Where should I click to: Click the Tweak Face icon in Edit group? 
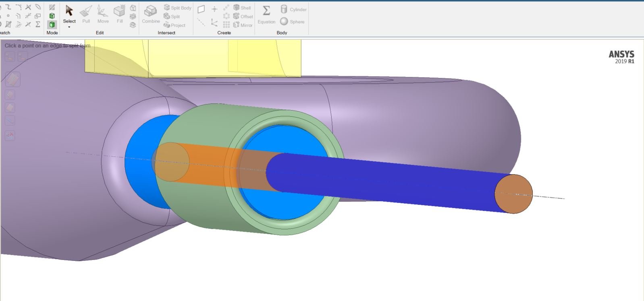pyautogui.click(x=133, y=25)
